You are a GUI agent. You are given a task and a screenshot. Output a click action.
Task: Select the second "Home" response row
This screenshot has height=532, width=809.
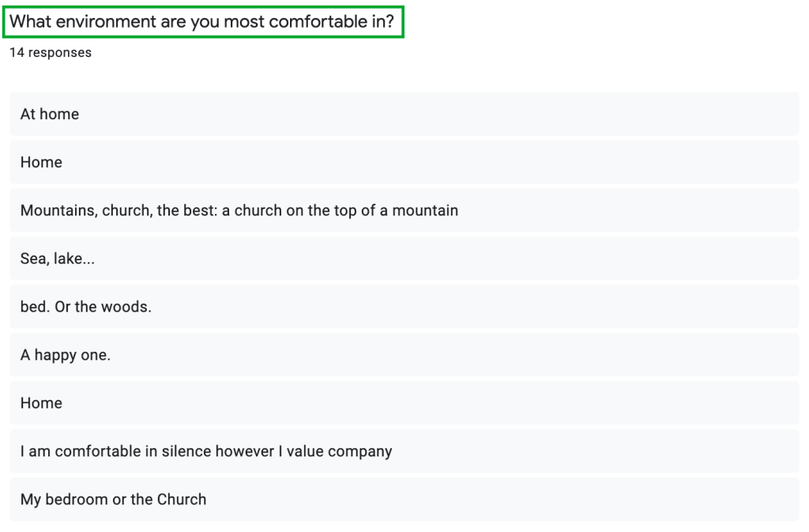click(x=404, y=403)
